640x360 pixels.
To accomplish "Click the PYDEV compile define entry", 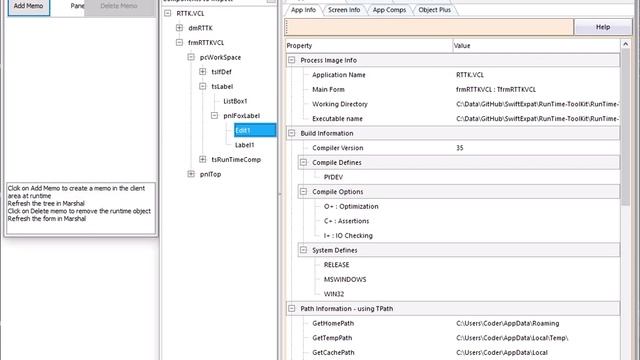I will pyautogui.click(x=333, y=177).
